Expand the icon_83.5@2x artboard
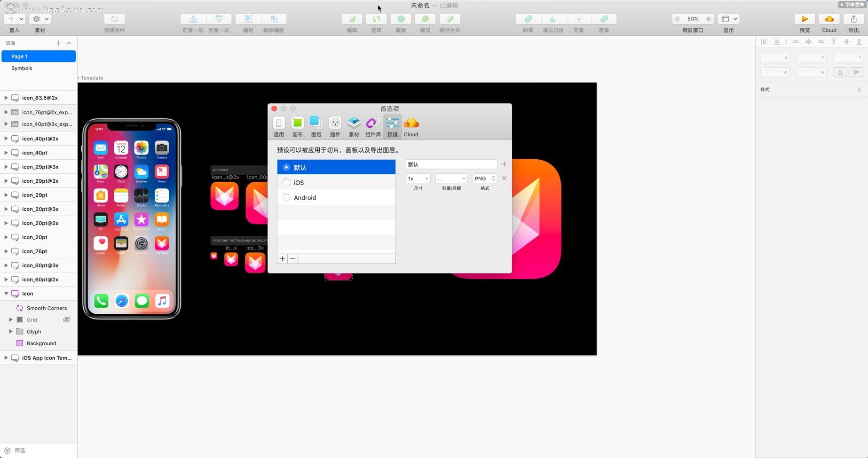This screenshot has height=458, width=868. click(6, 98)
